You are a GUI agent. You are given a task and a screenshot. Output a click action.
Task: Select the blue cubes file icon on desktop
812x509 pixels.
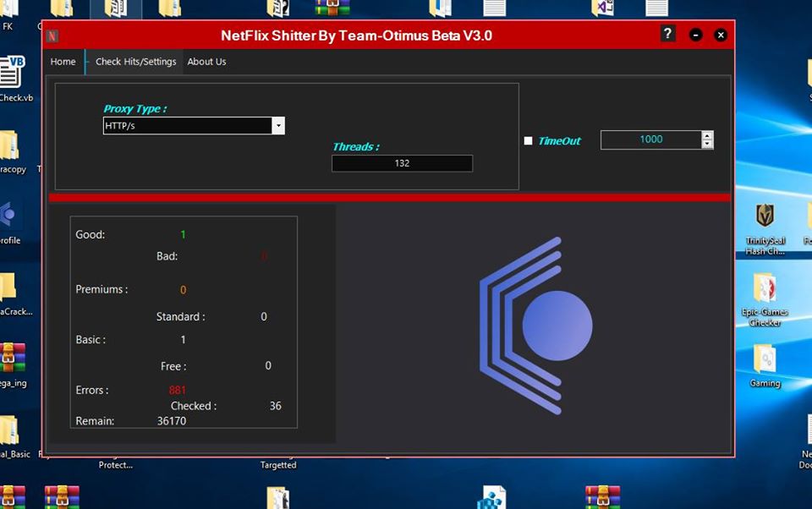pos(491,497)
